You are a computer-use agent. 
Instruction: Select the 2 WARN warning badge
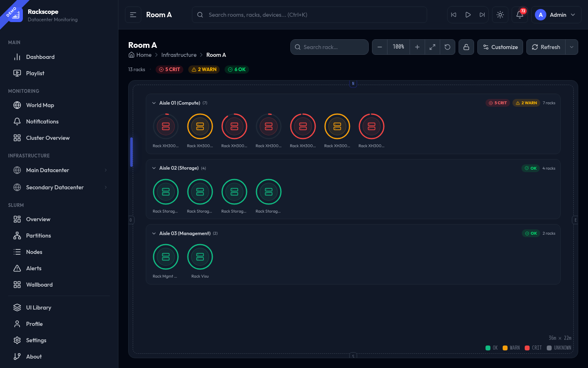click(204, 69)
